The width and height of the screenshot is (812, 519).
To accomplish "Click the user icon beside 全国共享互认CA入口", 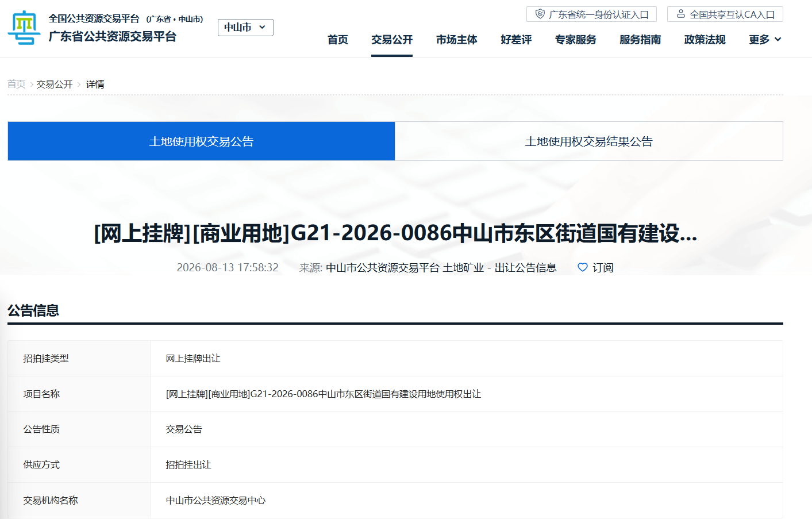I will tap(681, 14).
